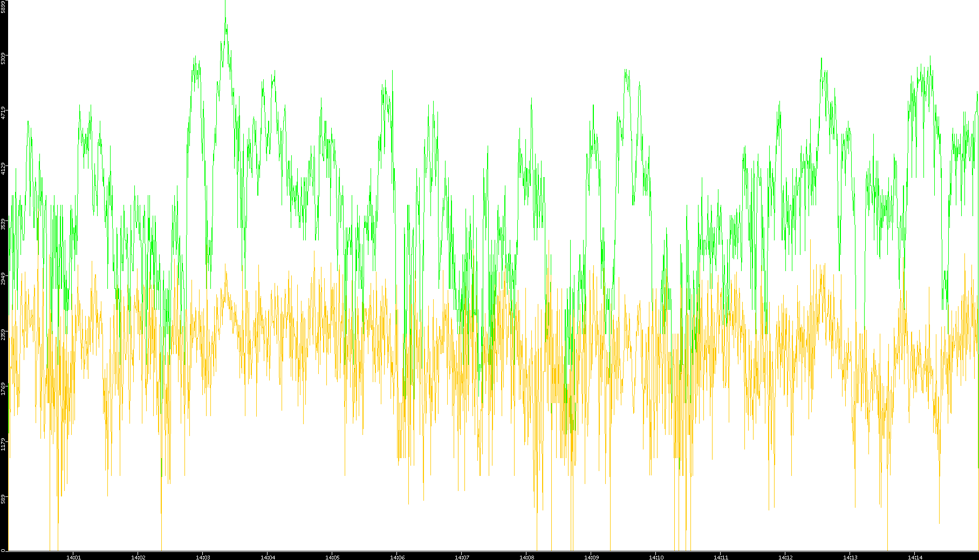Screen dimensions: 979x560
Task: Pick the 14:14 tick label
Action: [x=915, y=557]
